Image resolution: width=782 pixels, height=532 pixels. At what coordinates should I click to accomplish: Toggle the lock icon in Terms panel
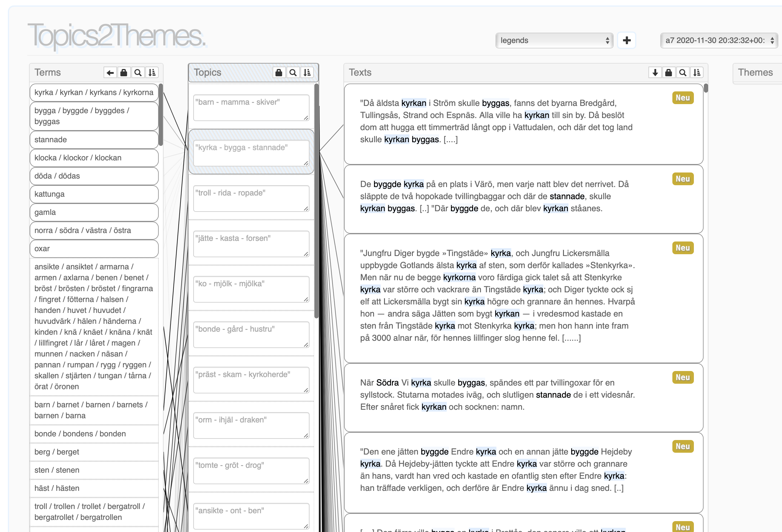coord(124,73)
